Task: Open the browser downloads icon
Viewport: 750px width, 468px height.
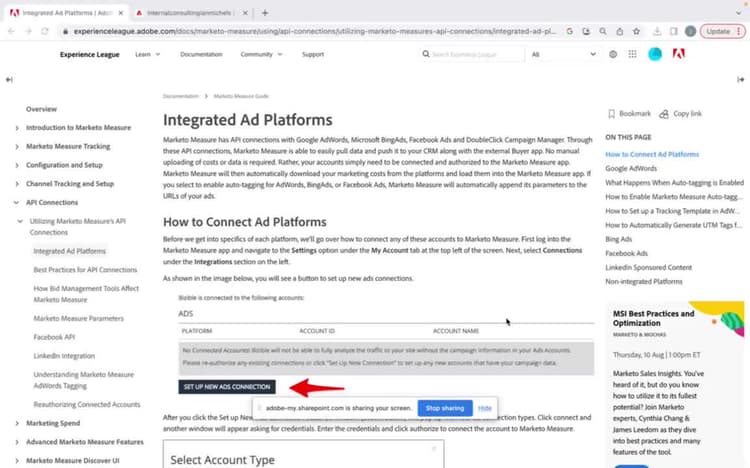Action: click(x=657, y=31)
